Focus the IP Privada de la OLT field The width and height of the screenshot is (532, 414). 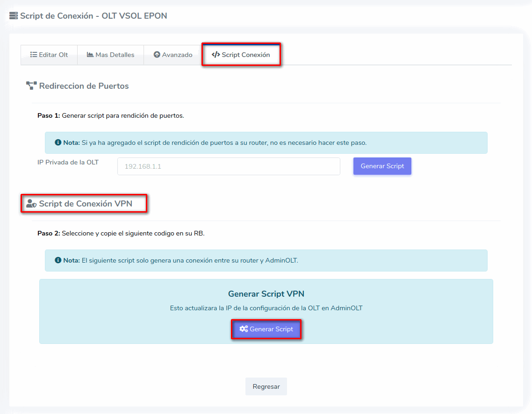click(x=229, y=166)
